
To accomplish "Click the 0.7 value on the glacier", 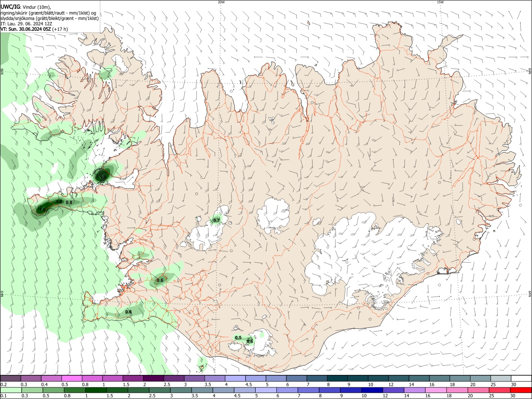I will pyautogui.click(x=217, y=220).
